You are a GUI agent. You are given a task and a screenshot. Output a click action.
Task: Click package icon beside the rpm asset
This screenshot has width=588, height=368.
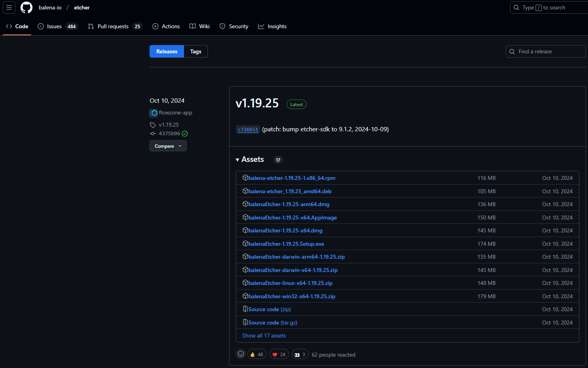(245, 178)
